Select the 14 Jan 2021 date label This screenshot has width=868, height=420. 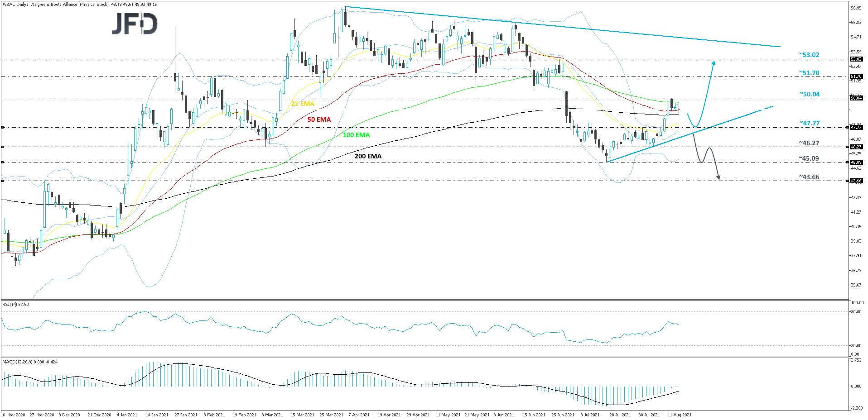click(x=157, y=415)
